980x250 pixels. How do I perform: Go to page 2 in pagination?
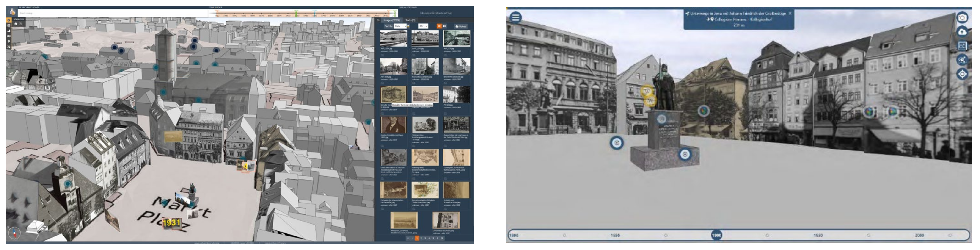pyautogui.click(x=421, y=238)
